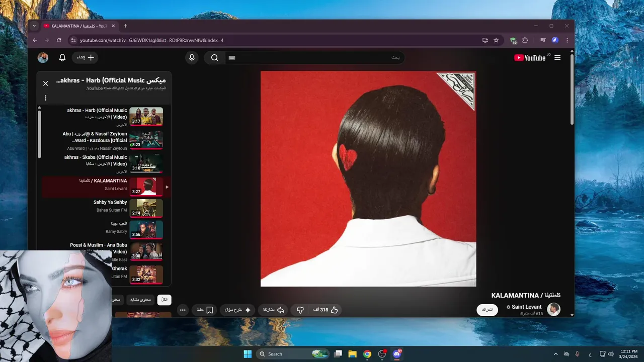Subscribe to Saint Levant channel
This screenshot has height=362, width=644.
487,310
